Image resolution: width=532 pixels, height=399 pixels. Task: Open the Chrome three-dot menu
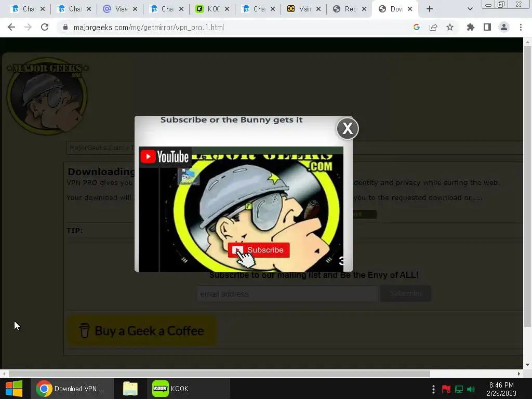coord(521,27)
